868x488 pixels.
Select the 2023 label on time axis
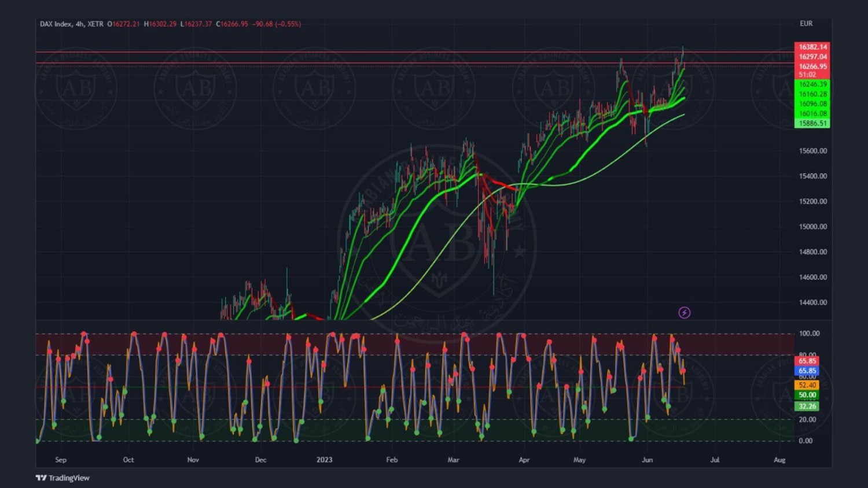(x=324, y=460)
